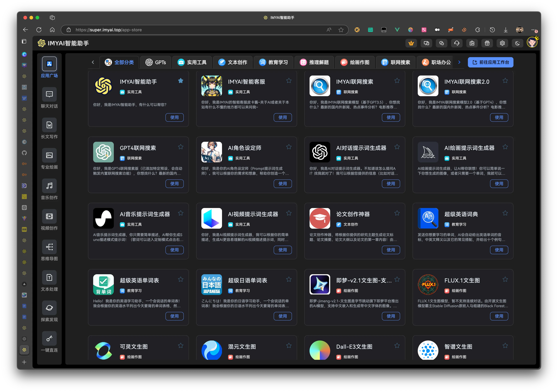Reload the page with refresh button
558x392 pixels.
coord(39,30)
